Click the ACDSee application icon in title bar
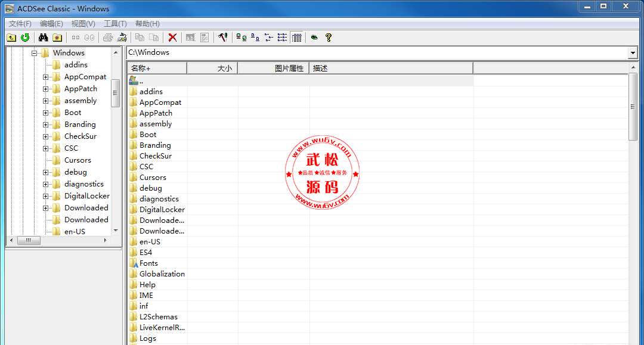Screen dimensions: 644x345 click(x=10, y=8)
